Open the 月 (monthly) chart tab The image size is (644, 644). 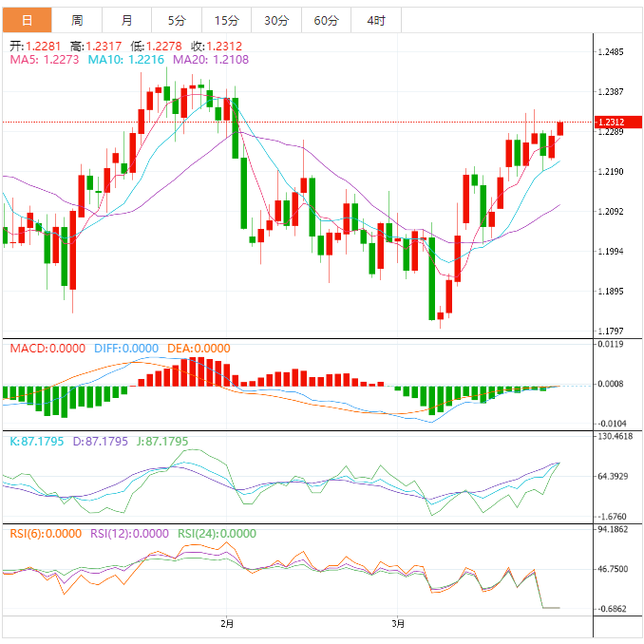click(127, 20)
